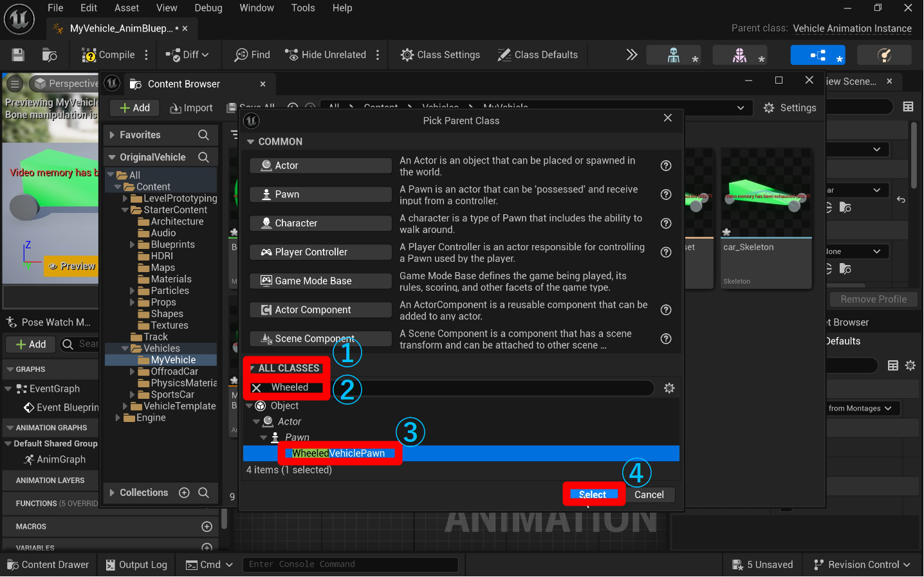Open help for the Actor class
Viewport: 924px width, 577px height.
tap(666, 166)
